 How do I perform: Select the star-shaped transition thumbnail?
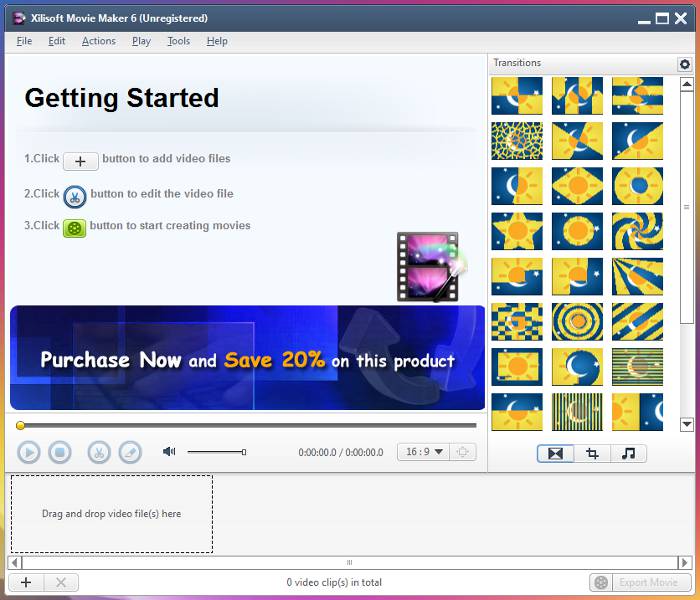(x=517, y=230)
